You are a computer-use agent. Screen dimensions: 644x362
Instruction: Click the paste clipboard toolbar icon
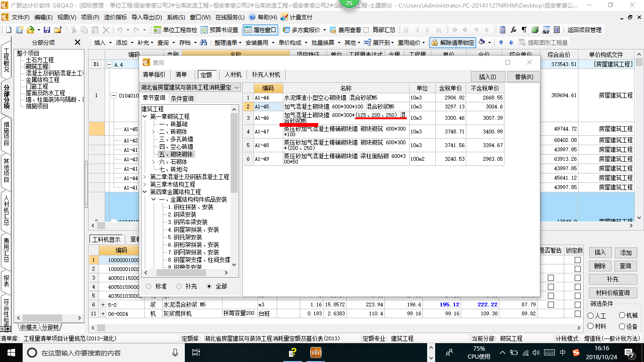(96, 30)
